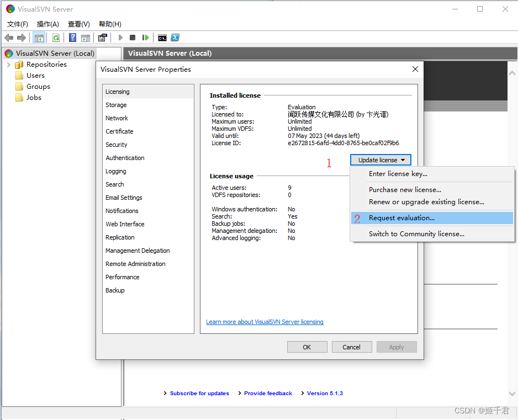Open the 操作(A) menu
The image size is (518, 420).
click(x=48, y=24)
